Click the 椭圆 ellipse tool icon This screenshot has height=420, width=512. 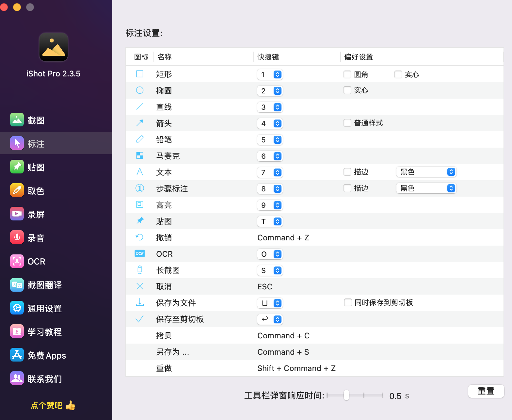click(140, 90)
